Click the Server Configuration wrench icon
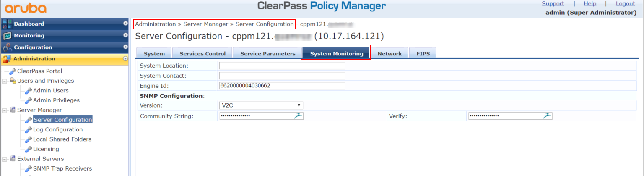Screen dimensions: 644x176 point(29,120)
